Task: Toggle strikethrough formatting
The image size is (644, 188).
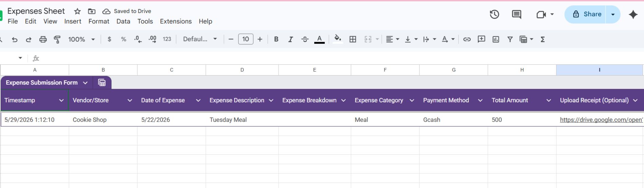Action: pos(305,39)
